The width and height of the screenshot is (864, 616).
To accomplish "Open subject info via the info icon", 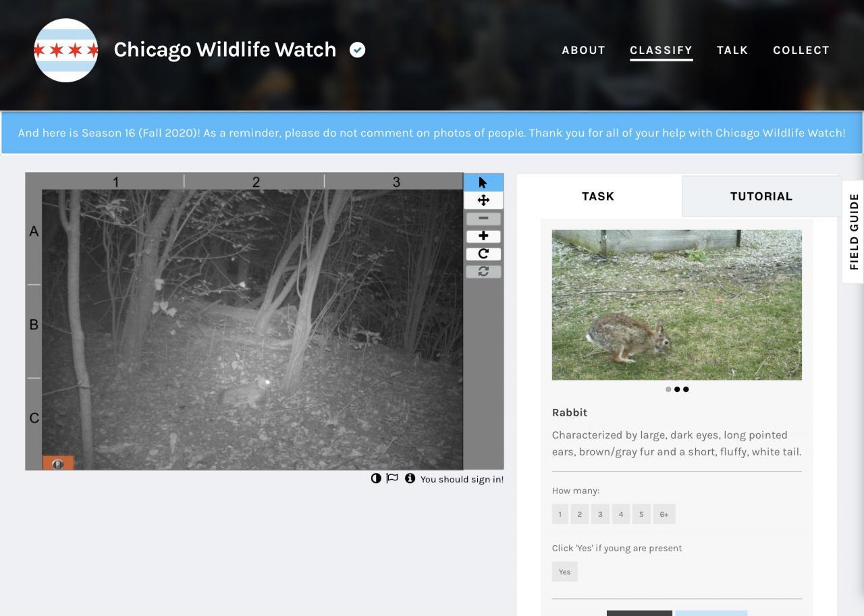I will point(410,478).
